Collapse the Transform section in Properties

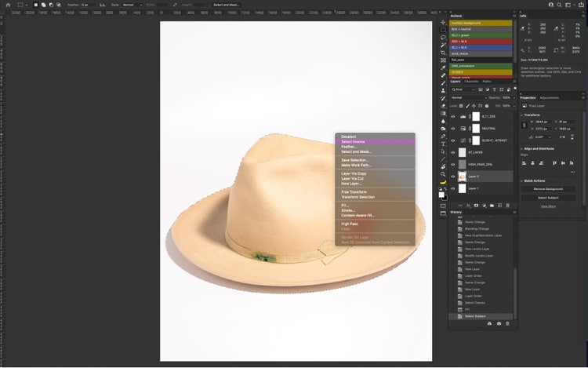[523, 115]
